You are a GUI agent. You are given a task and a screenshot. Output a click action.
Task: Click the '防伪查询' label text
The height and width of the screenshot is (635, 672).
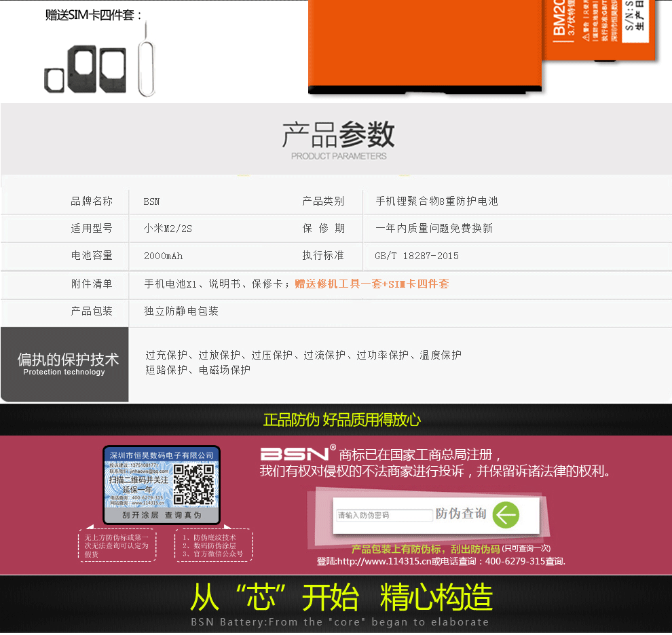pos(461,514)
